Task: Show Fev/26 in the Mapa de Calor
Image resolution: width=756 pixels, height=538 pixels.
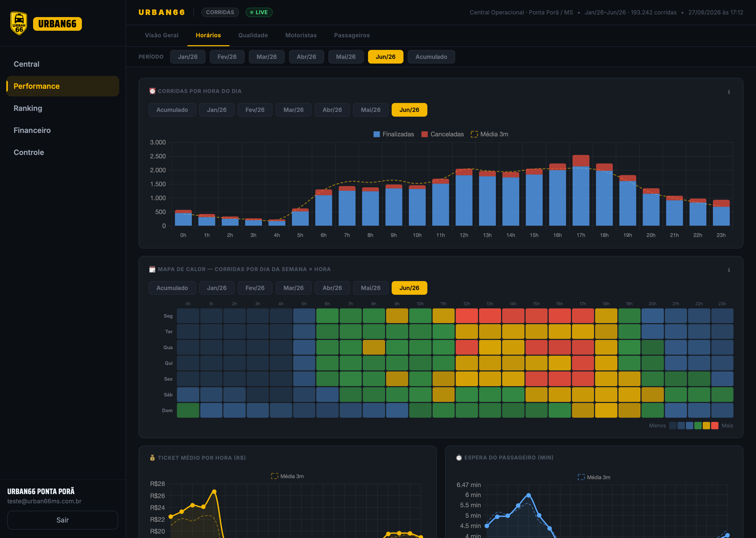Action: click(x=255, y=288)
